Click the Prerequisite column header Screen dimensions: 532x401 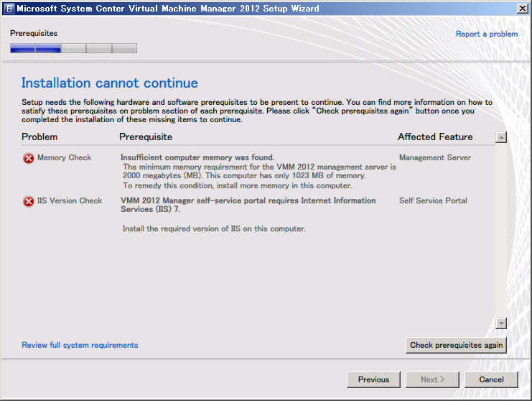tap(146, 137)
